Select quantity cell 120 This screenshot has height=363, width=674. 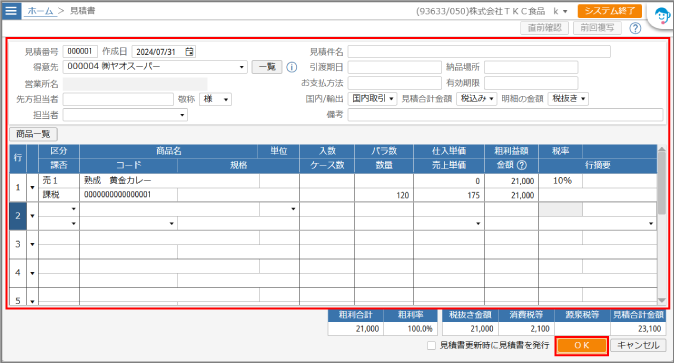[384, 195]
